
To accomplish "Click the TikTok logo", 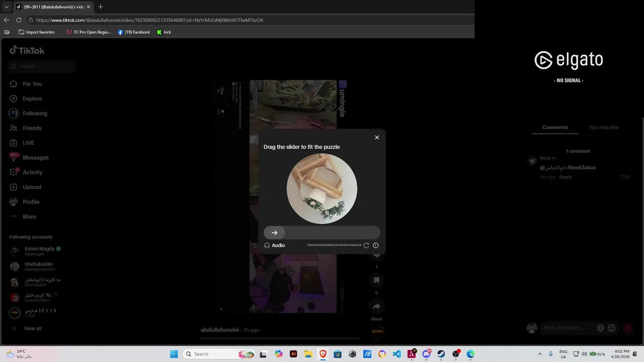I will (x=27, y=50).
